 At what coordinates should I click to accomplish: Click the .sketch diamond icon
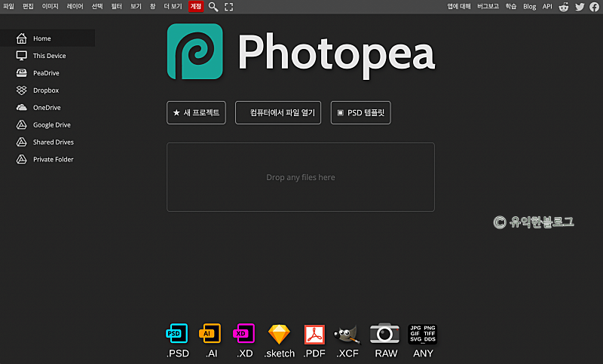click(279, 334)
